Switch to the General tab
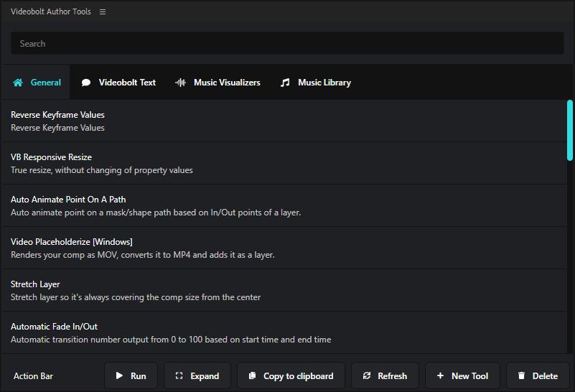This screenshot has height=392, width=575. [36, 82]
